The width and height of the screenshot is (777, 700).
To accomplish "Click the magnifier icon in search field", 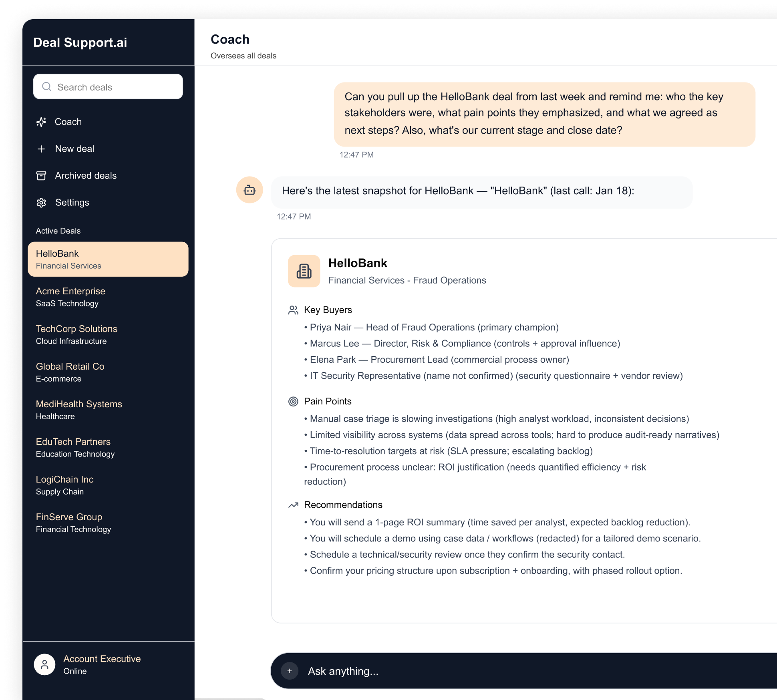I will [47, 87].
